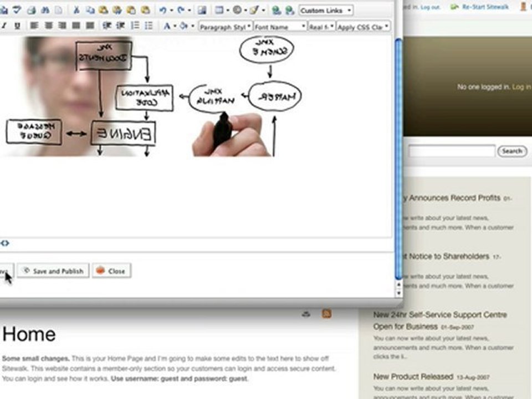Expand the Insert Table dropdown arrow

tap(228, 11)
